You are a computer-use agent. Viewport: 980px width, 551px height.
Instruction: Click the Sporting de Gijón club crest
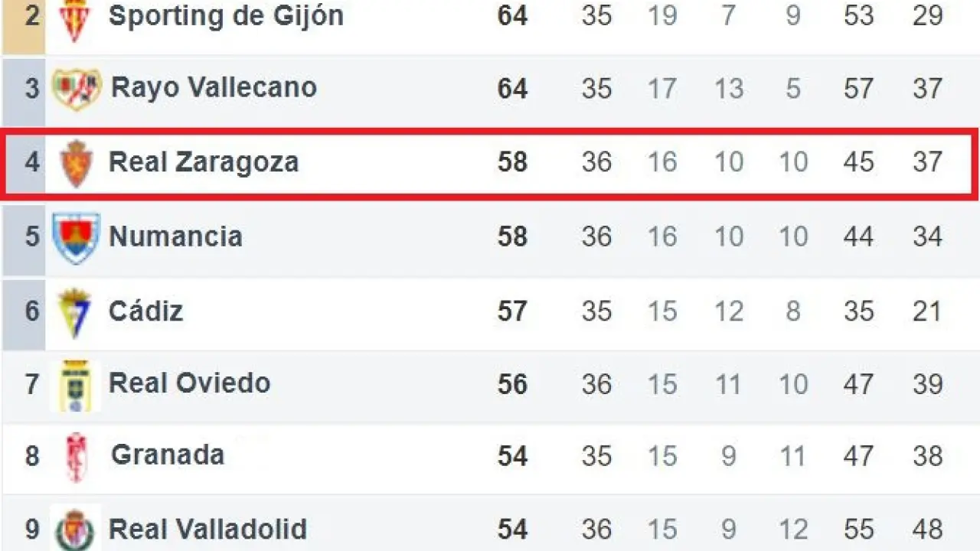[75, 18]
